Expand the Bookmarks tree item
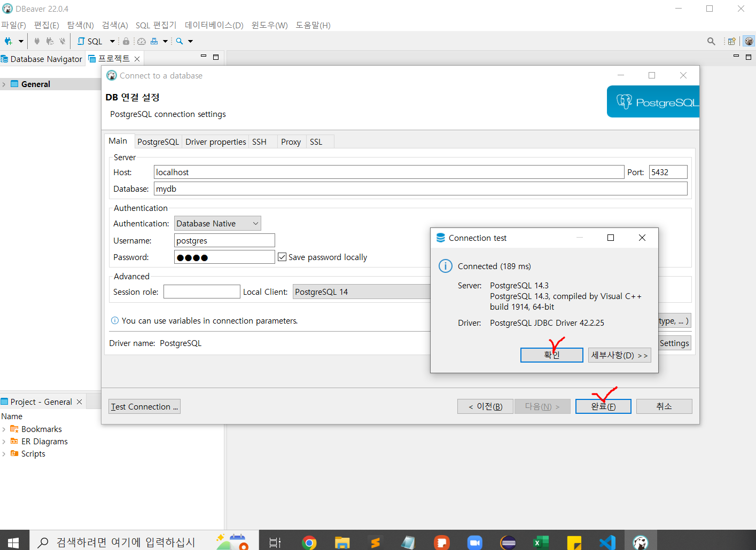The height and width of the screenshot is (550, 756). pos(4,429)
